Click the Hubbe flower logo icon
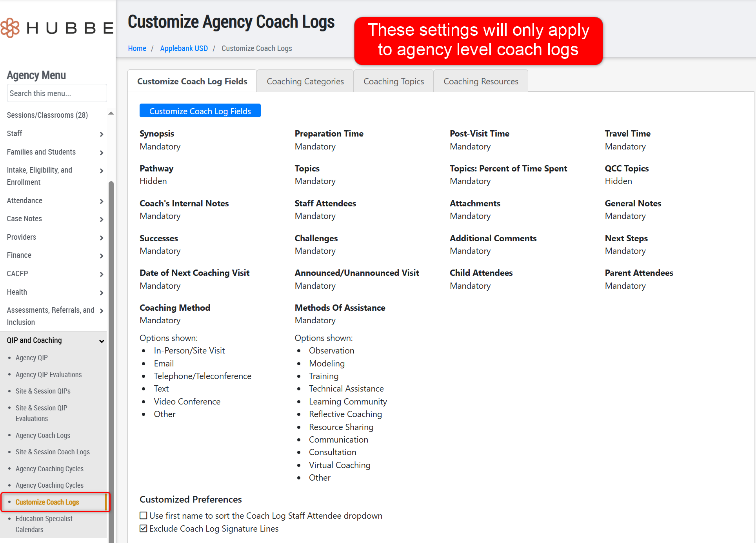The width and height of the screenshot is (756, 543). click(10, 28)
